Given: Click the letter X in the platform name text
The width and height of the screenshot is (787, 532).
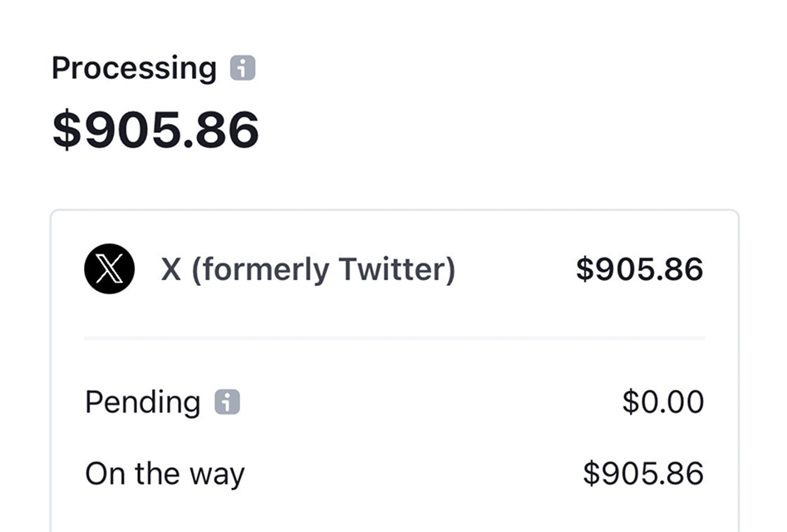Looking at the screenshot, I should pos(171,269).
